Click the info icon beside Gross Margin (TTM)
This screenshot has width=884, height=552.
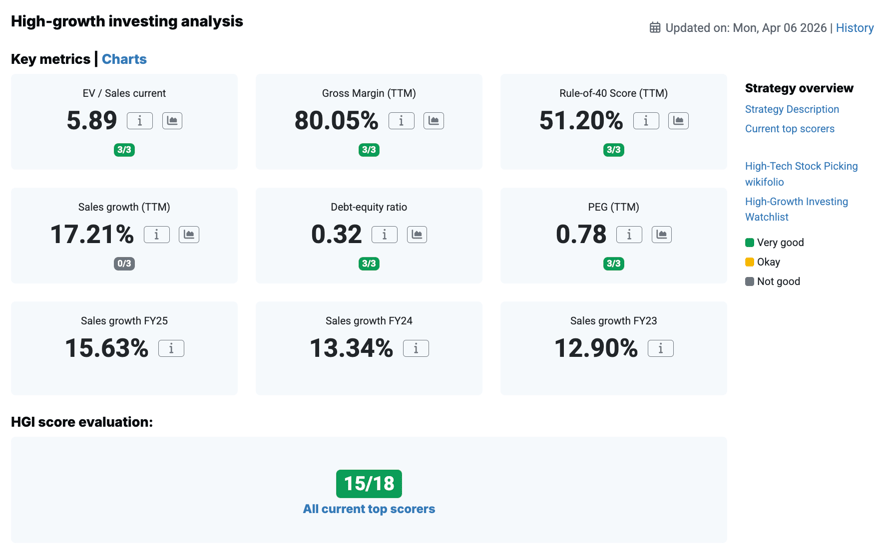tap(401, 121)
